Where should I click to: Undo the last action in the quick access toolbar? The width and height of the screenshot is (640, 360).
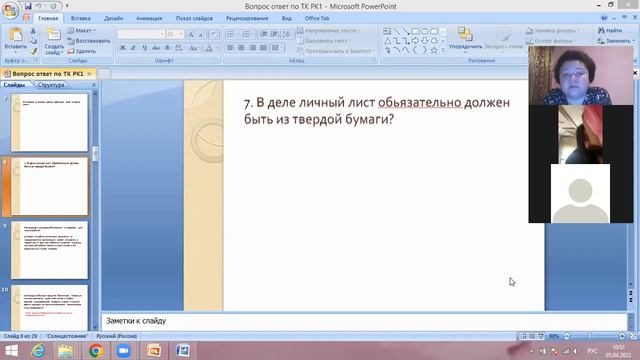(38, 6)
